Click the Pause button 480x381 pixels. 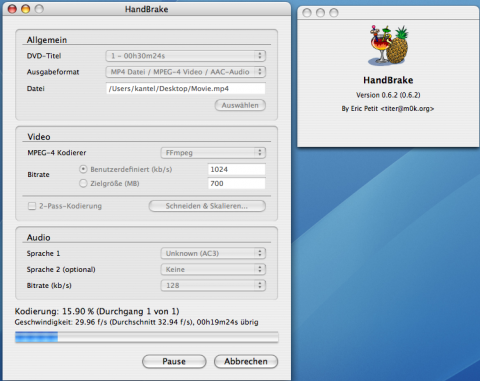tap(174, 361)
